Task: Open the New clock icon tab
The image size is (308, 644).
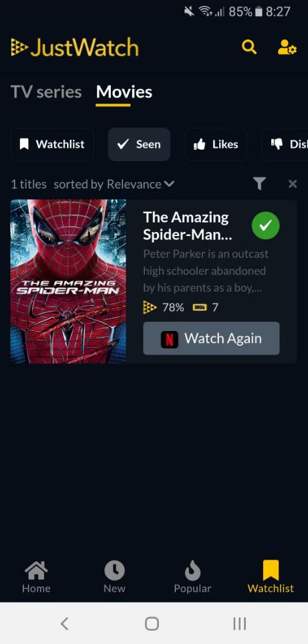Action: pos(114,576)
